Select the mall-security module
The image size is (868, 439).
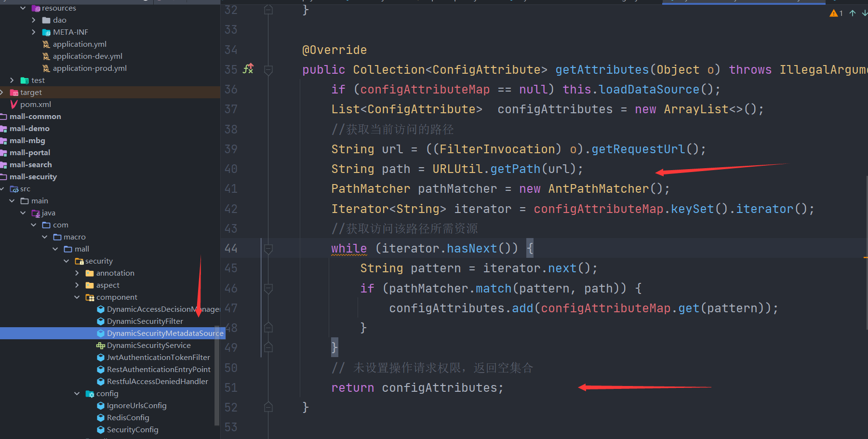(x=33, y=176)
